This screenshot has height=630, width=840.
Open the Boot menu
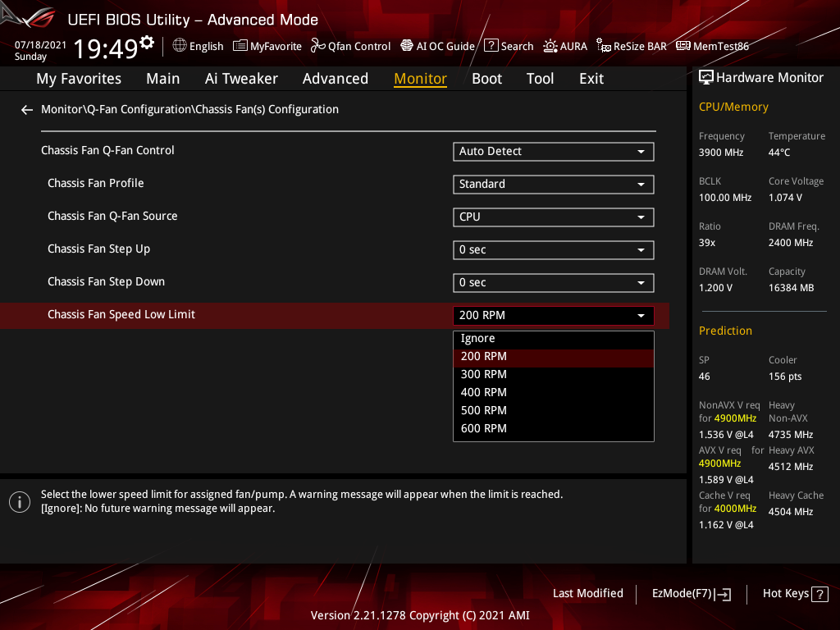click(486, 78)
